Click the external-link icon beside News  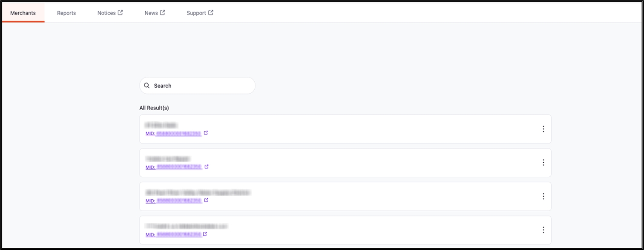[x=162, y=13]
